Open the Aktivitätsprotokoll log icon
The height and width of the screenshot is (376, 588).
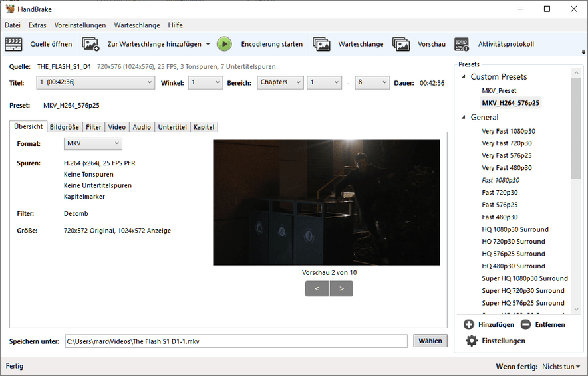coord(462,45)
